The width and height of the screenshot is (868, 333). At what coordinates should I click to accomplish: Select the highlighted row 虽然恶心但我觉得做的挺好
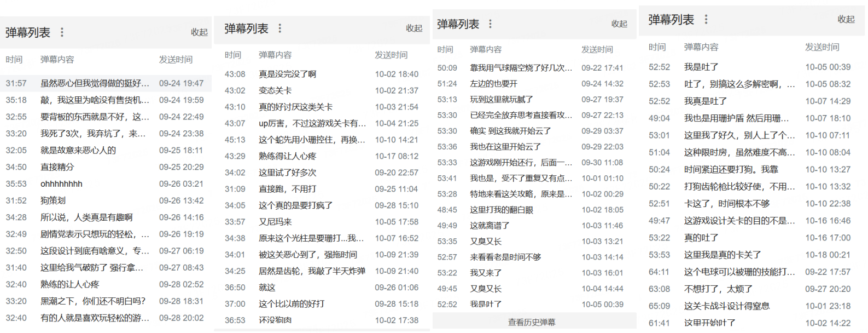pos(106,83)
